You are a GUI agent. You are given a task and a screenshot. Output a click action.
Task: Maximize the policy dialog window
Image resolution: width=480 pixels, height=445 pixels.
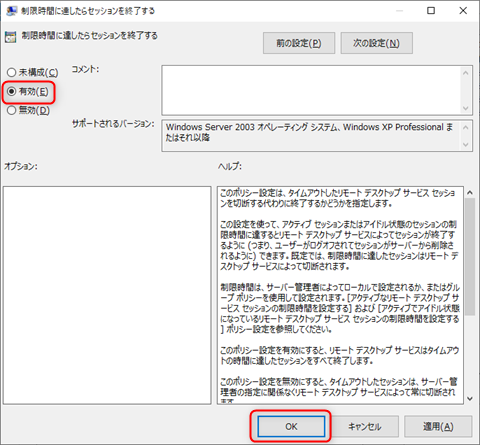tap(431, 11)
